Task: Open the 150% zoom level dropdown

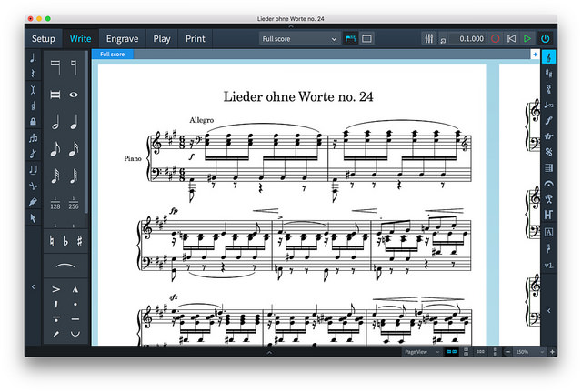Action: [529, 352]
